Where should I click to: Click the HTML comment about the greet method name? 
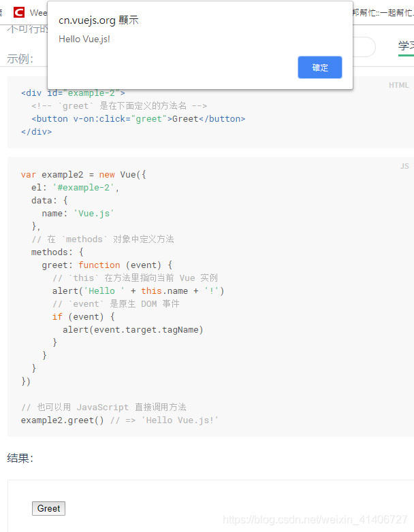pyautogui.click(x=119, y=106)
